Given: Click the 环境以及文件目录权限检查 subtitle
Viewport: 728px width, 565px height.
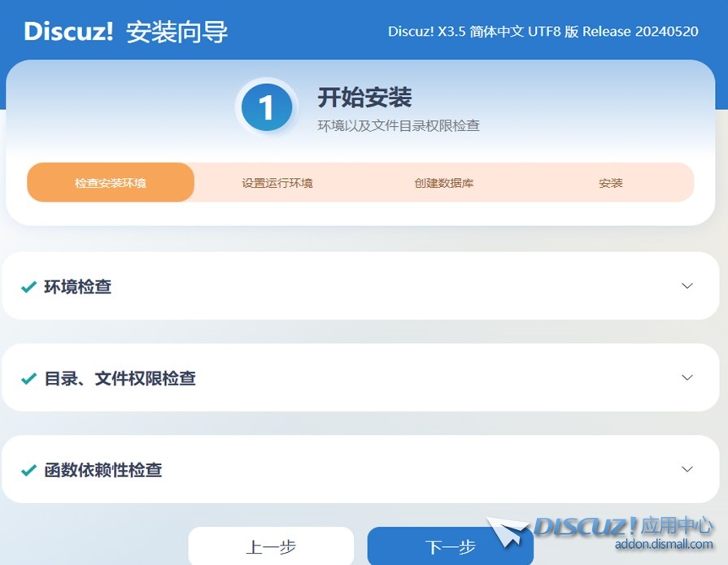Looking at the screenshot, I should (x=399, y=126).
